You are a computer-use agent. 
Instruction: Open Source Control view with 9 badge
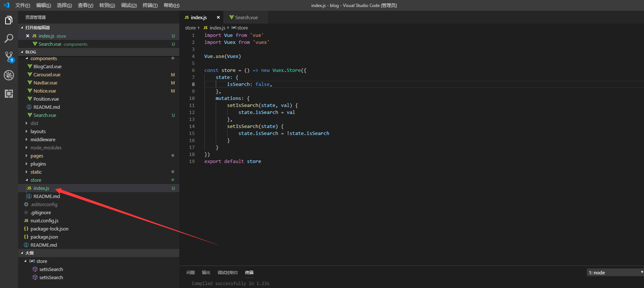tap(9, 57)
